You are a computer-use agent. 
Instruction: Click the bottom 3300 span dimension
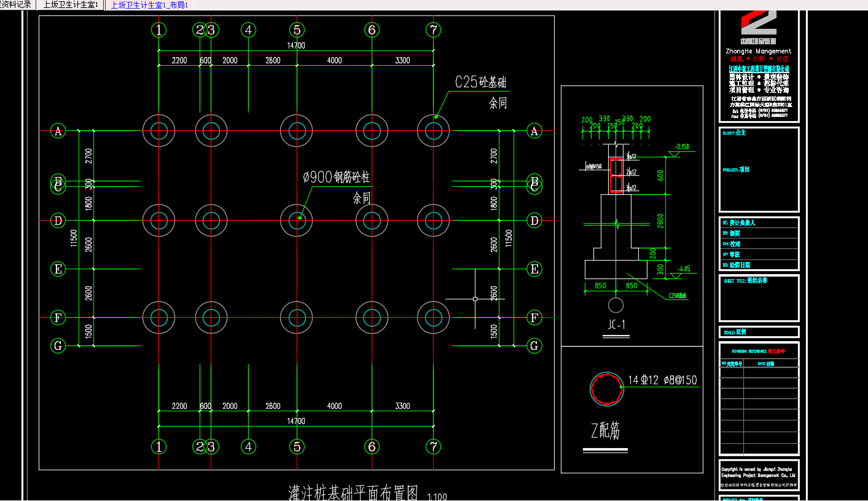point(402,406)
